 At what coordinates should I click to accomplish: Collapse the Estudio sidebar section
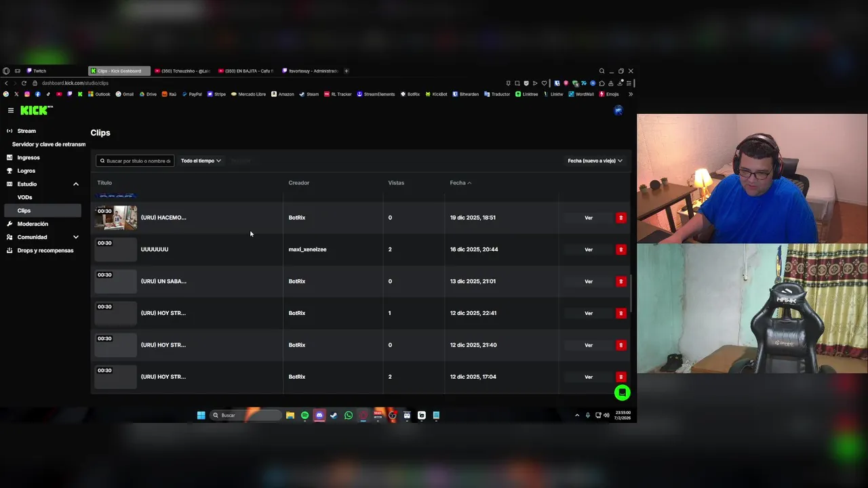point(76,184)
